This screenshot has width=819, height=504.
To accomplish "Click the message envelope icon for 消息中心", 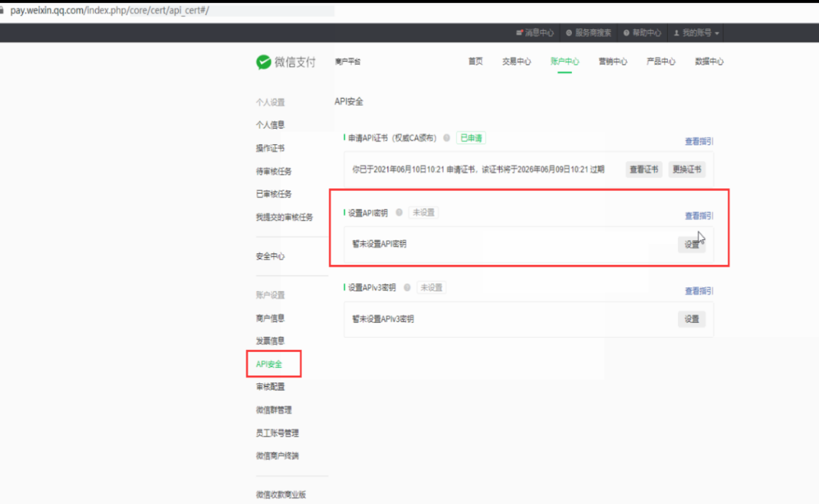I will 520,33.
